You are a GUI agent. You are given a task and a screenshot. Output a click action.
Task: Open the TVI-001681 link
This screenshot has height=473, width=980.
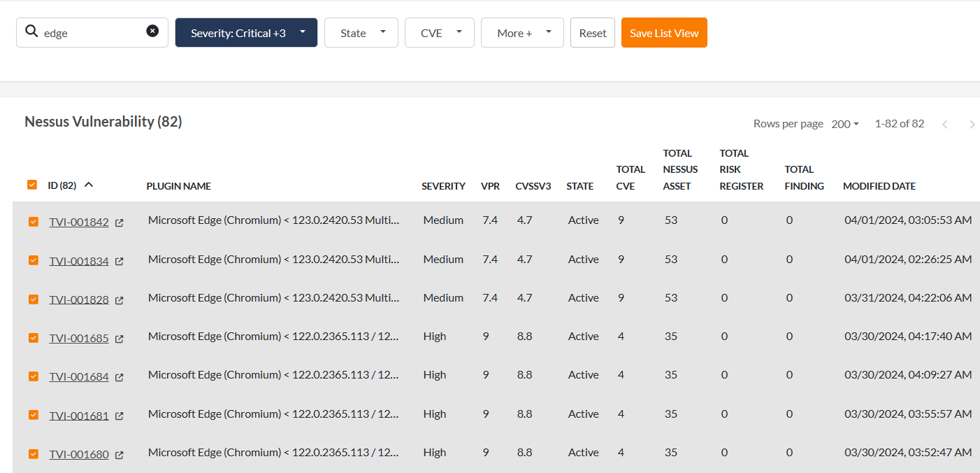[79, 416]
